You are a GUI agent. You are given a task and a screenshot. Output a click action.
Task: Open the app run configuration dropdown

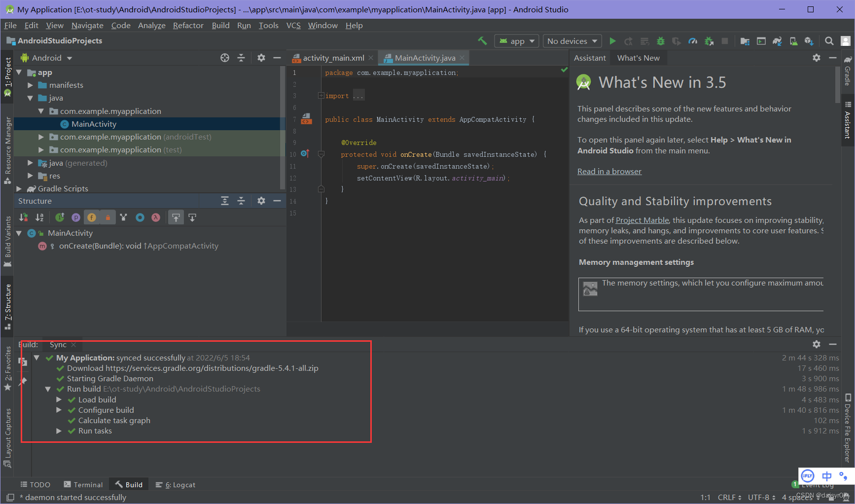coord(517,41)
